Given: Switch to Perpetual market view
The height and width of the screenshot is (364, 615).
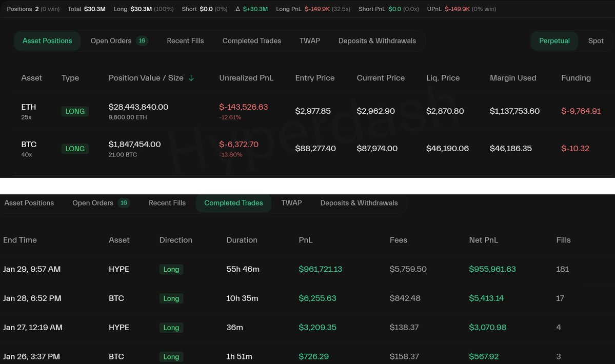Looking at the screenshot, I should 554,41.
